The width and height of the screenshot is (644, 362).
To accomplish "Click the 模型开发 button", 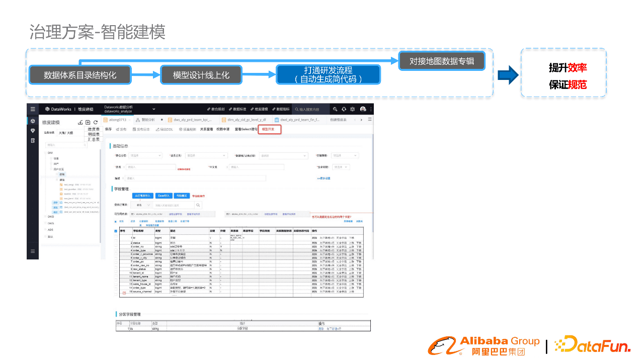I will click(271, 129).
